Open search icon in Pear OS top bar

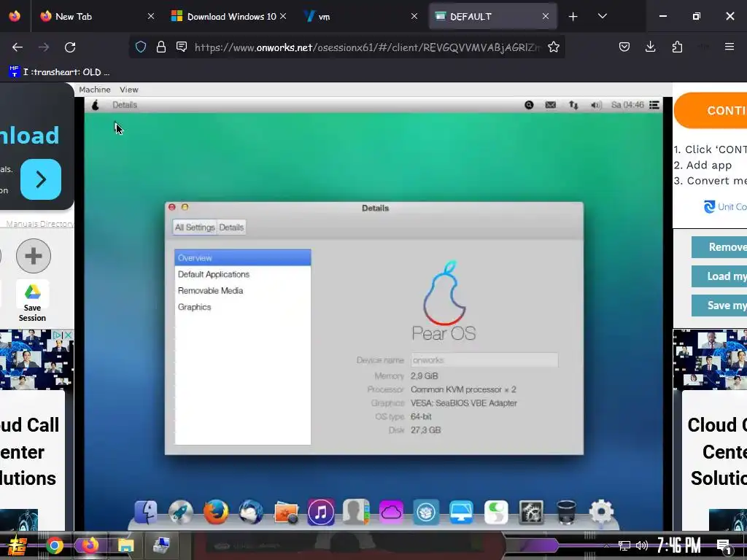pyautogui.click(x=529, y=105)
